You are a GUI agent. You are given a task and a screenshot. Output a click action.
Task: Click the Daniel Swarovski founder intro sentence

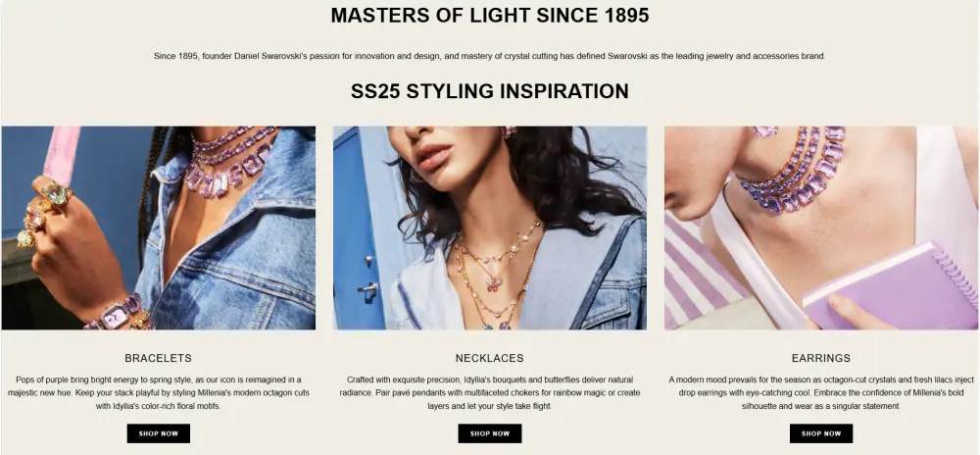pos(489,56)
